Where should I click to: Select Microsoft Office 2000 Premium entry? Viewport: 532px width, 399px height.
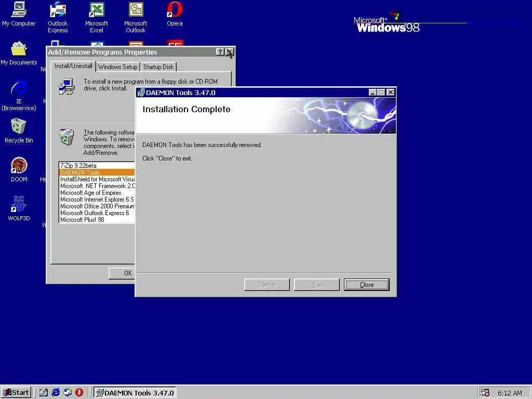click(x=97, y=206)
